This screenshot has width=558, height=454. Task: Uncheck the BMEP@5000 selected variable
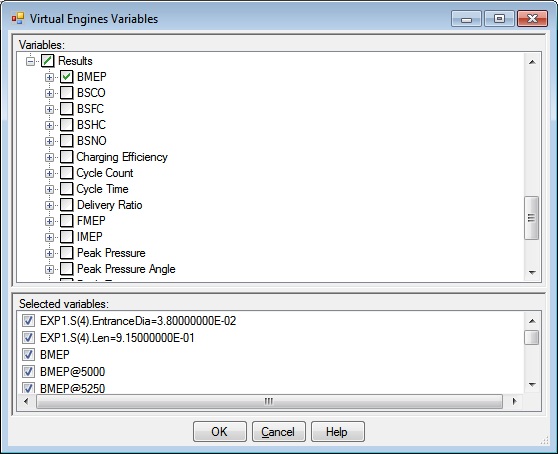28,371
